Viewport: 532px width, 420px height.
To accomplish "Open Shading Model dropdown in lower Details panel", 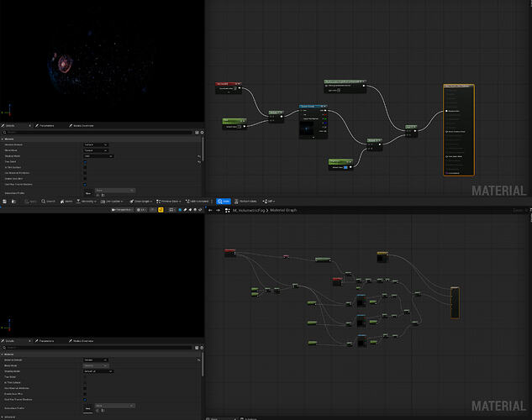I will point(97,370).
